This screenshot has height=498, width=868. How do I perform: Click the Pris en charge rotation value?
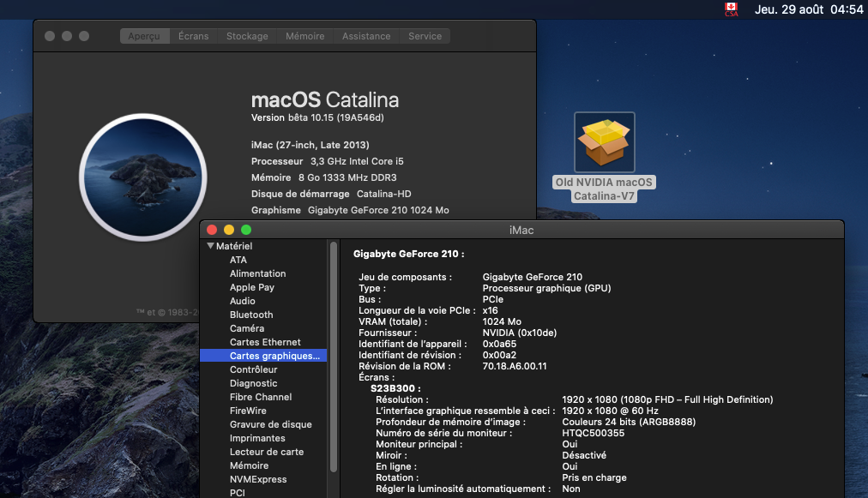[594, 477]
